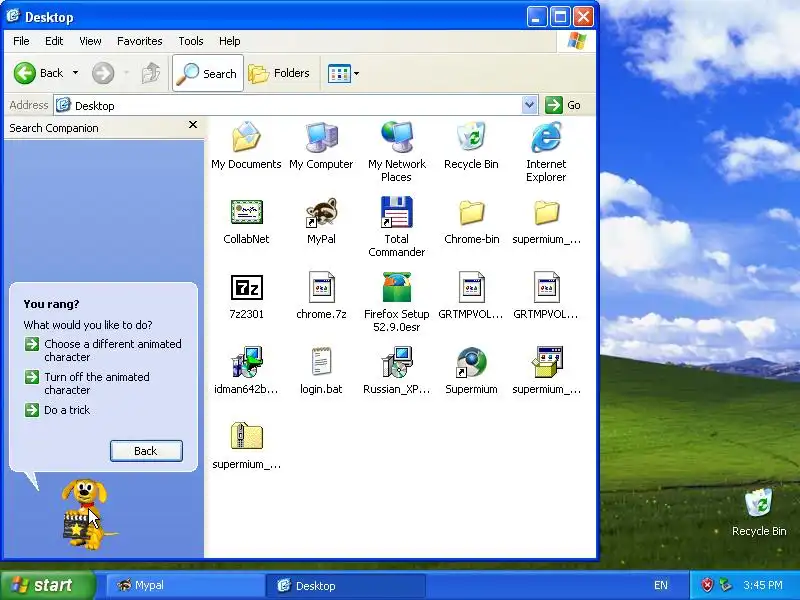Screen dimensions: 800x600
Task: Open the File menu
Action: [x=21, y=41]
